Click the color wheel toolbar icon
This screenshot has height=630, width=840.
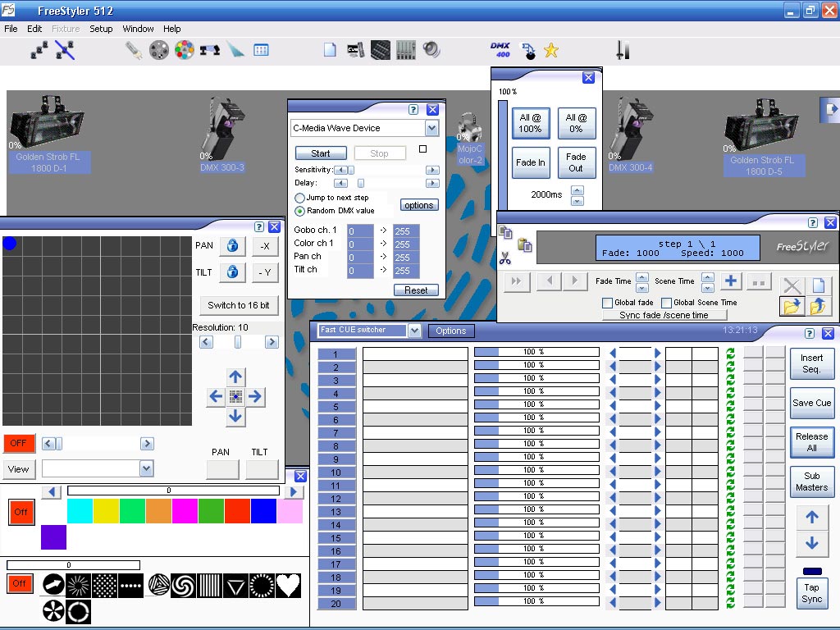click(x=184, y=50)
